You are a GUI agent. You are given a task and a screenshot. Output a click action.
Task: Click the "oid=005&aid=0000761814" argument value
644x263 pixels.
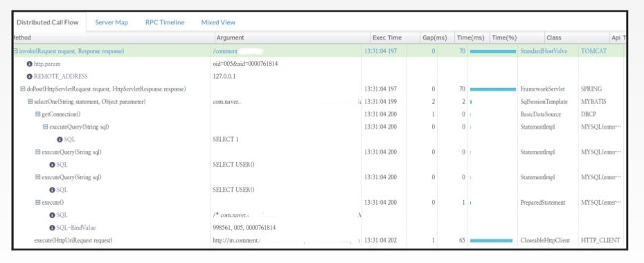(245, 64)
